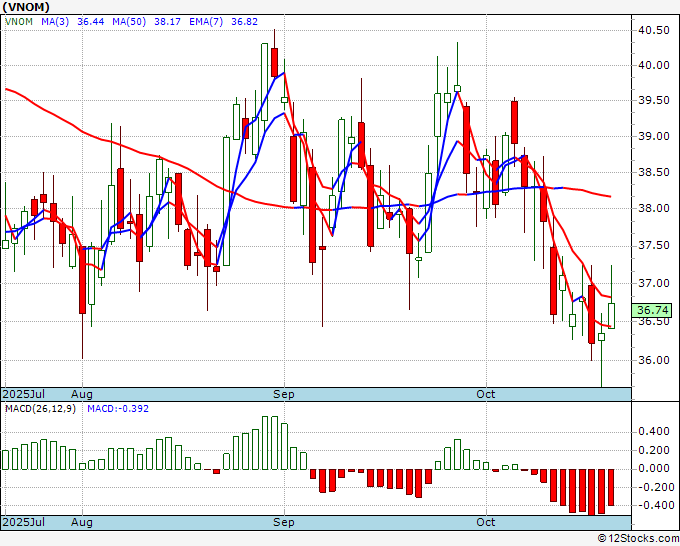Image resolution: width=680 pixels, height=546 pixels.
Task: Select the VNOM legend label
Action: [x=19, y=21]
